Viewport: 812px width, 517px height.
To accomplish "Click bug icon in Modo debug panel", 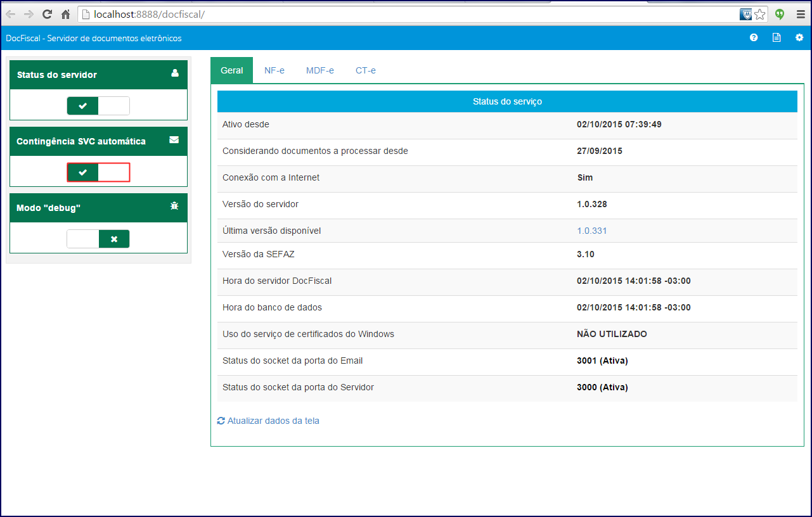I will click(174, 207).
